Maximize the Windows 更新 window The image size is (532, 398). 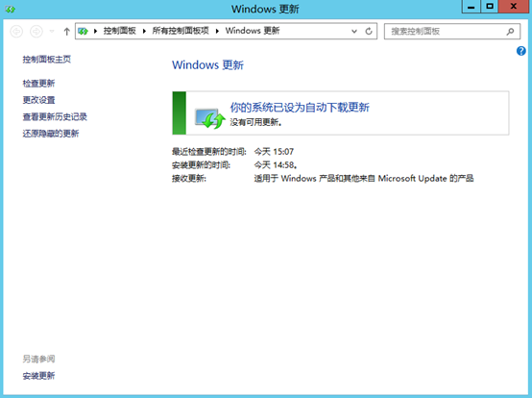click(490, 7)
